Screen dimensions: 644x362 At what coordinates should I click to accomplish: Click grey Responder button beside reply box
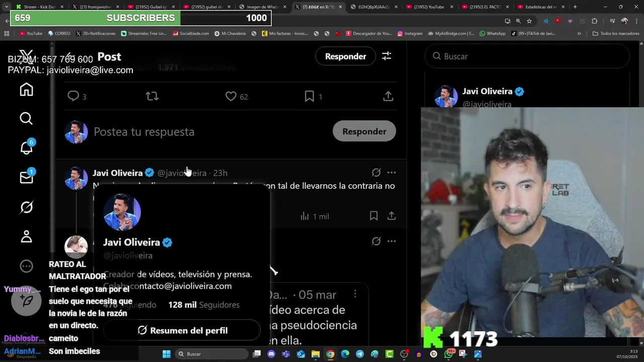[364, 131]
